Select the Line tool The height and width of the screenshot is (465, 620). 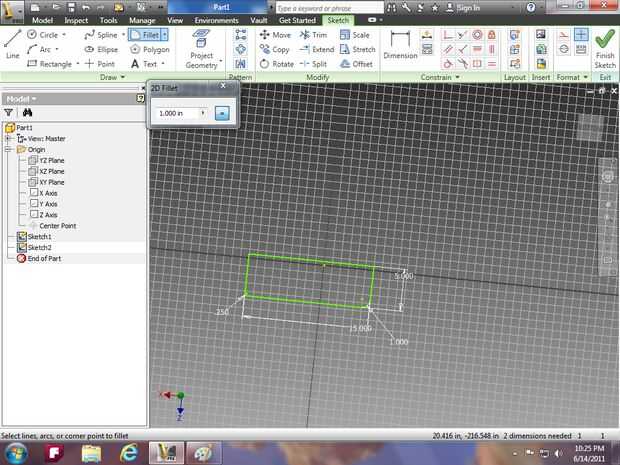[12, 44]
